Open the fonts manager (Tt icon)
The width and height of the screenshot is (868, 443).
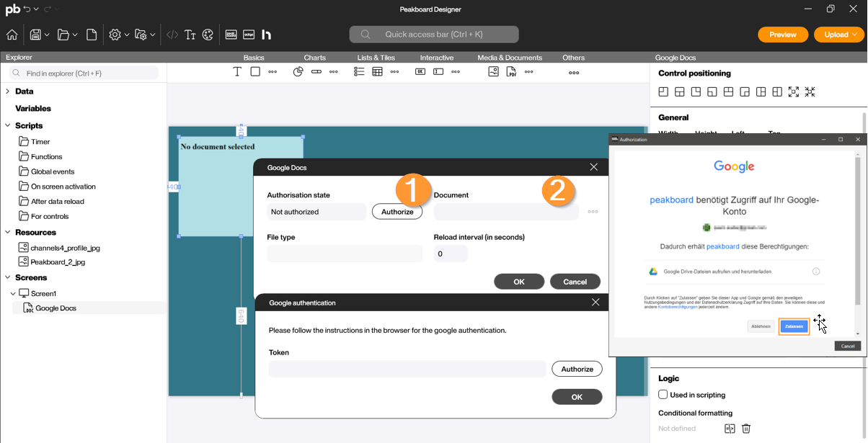190,35
